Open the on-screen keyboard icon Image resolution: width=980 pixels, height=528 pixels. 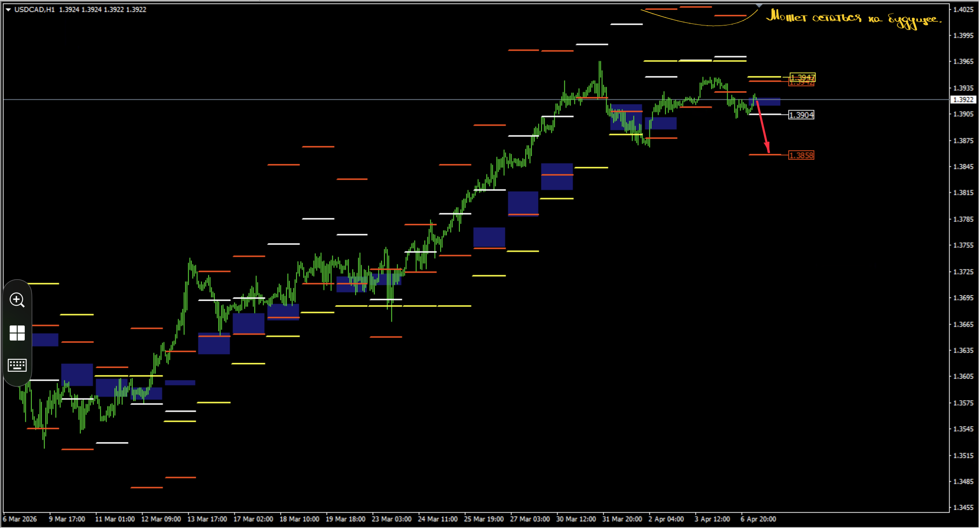point(17,365)
